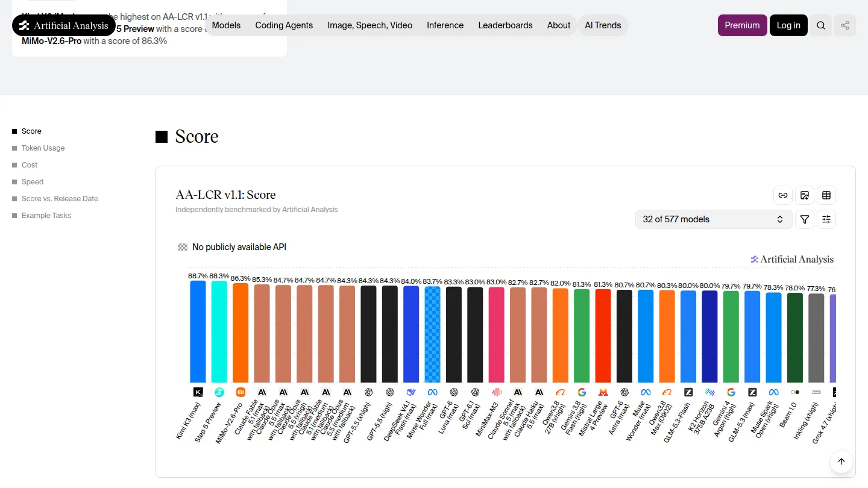Viewport: 868px width, 488px height.
Task: Download chart as image icon
Action: pyautogui.click(x=805, y=195)
